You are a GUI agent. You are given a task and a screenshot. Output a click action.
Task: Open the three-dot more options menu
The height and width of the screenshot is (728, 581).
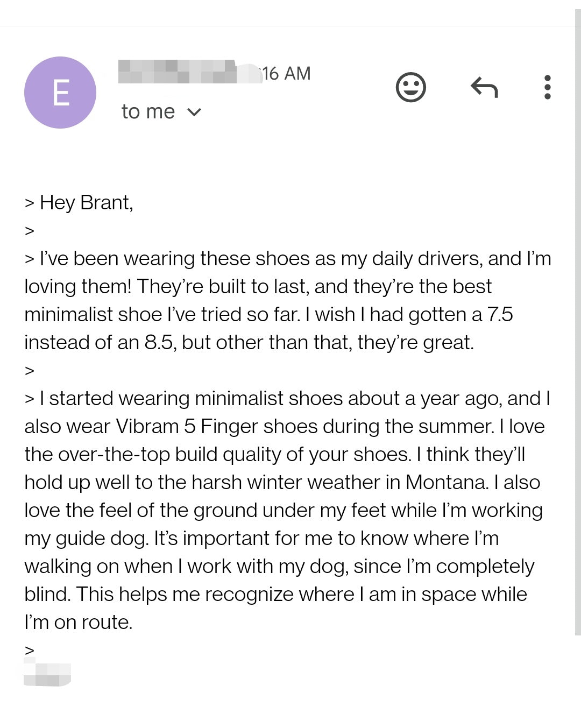(547, 87)
